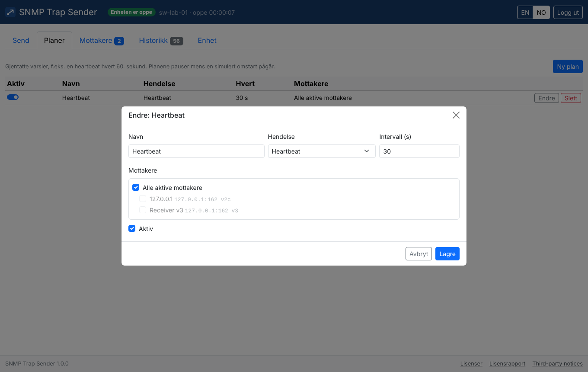The width and height of the screenshot is (588, 372).
Task: Uncheck Alle aktive mottakere checkbox
Action: click(x=136, y=187)
